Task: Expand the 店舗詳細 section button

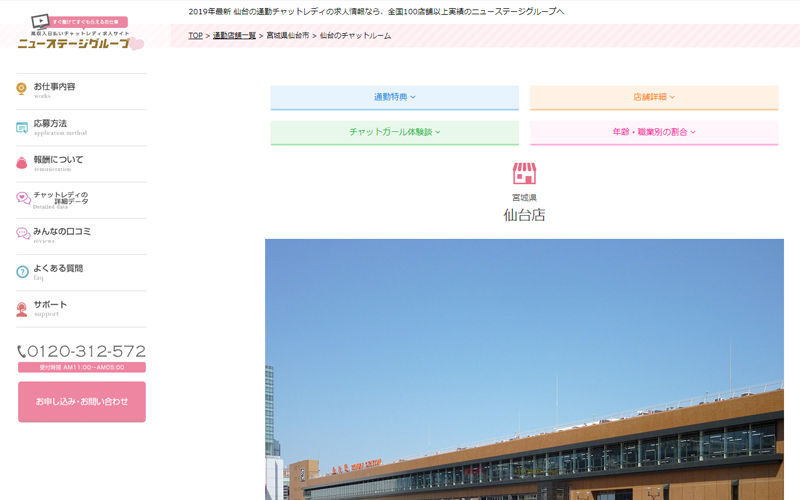Action: click(654, 97)
